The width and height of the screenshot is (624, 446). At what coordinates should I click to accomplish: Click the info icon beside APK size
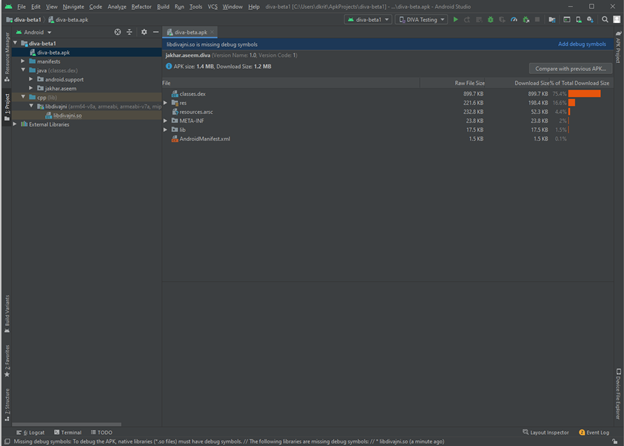169,66
